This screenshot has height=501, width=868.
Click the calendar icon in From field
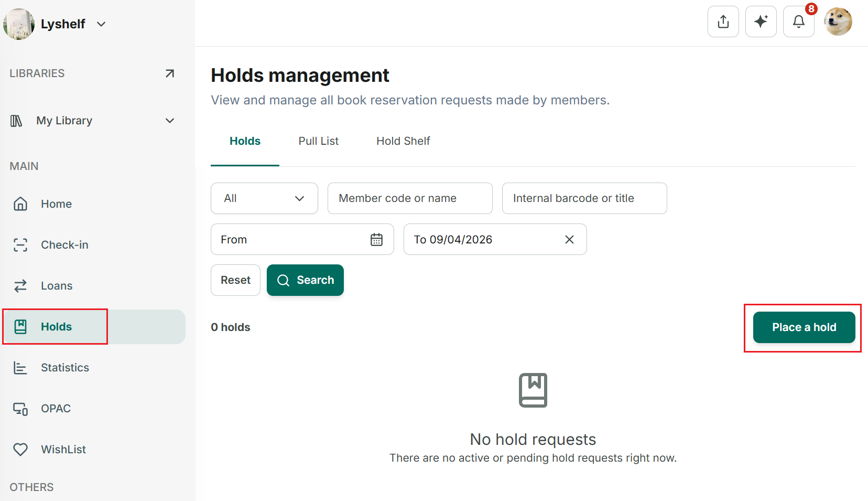(x=376, y=240)
